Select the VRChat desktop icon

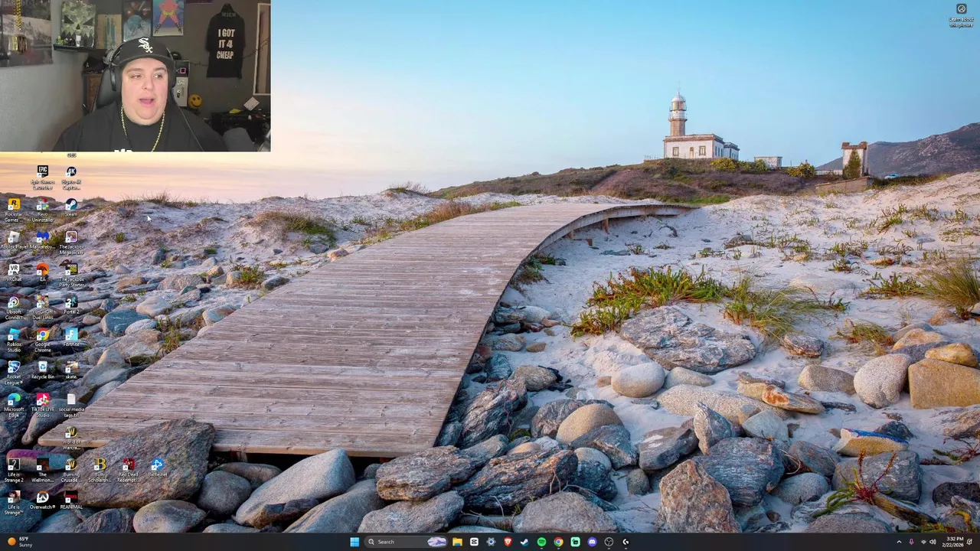[14, 273]
